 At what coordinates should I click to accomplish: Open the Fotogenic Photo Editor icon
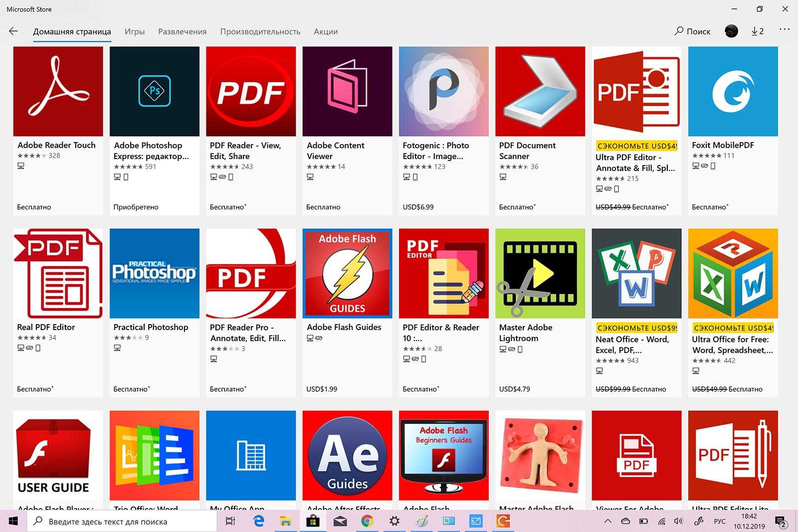(x=443, y=91)
